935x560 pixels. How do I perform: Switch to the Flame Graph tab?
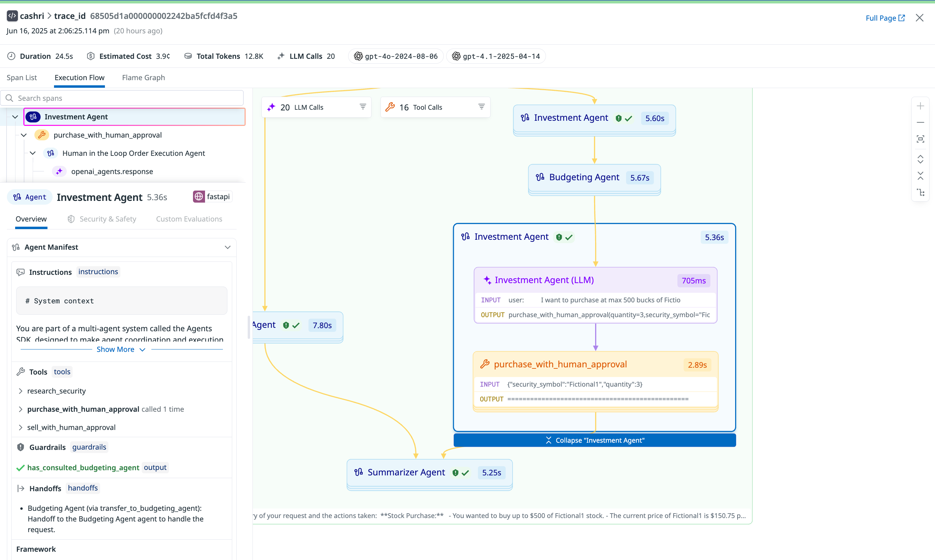[143, 77]
